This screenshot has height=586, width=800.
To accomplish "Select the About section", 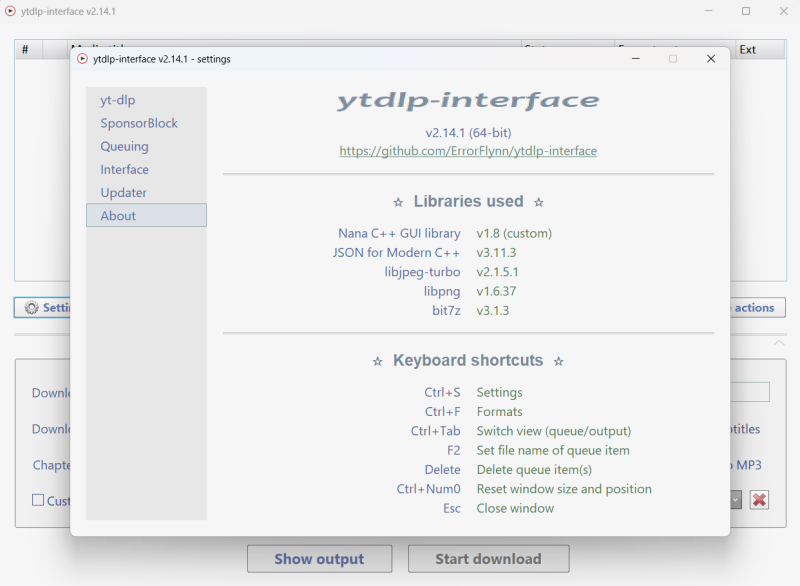I will (118, 216).
